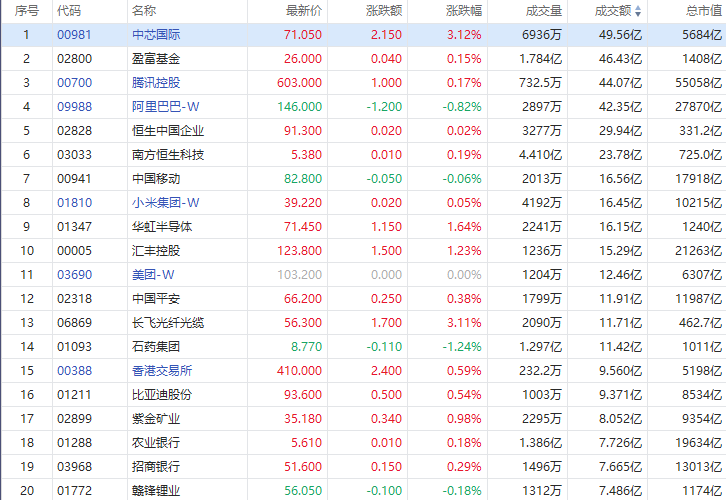
Task: Open stock code 09988 link
Action: click(x=74, y=107)
